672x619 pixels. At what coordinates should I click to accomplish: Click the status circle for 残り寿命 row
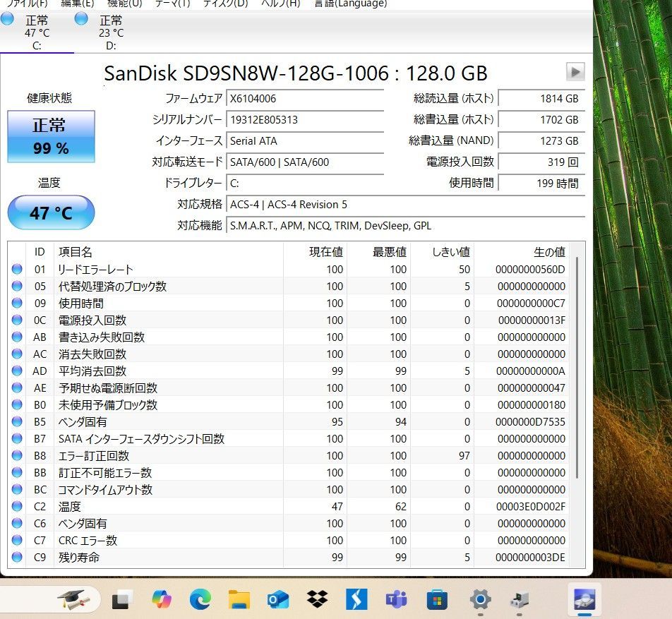17,557
